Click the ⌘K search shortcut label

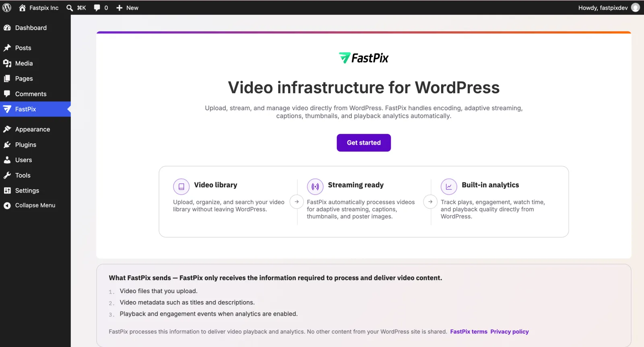(82, 8)
